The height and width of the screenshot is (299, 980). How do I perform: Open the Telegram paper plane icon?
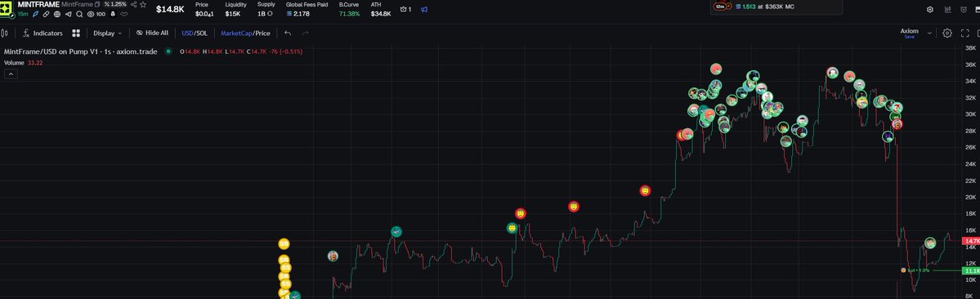(x=68, y=14)
